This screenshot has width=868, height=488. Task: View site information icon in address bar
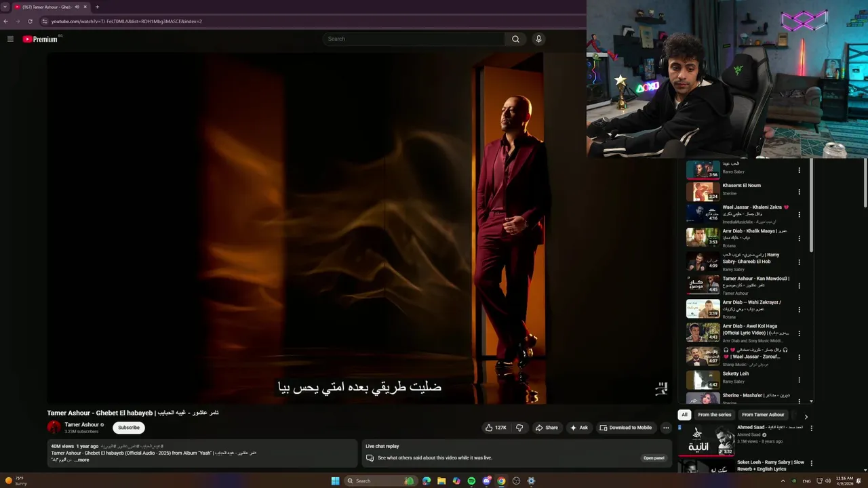coord(45,21)
